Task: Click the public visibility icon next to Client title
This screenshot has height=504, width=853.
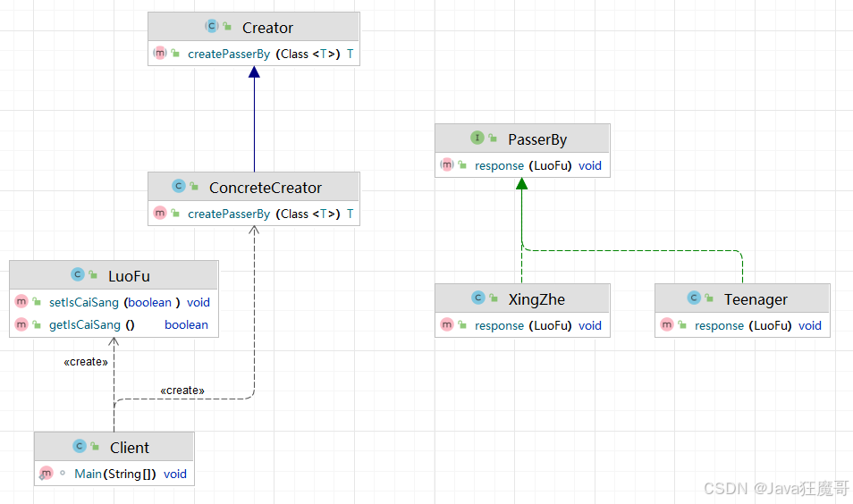Action: tap(95, 447)
